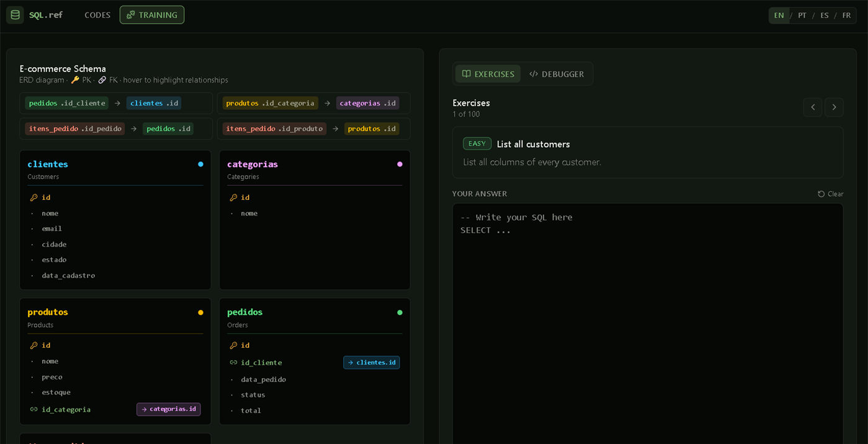Open the TRAINING section

tap(152, 15)
